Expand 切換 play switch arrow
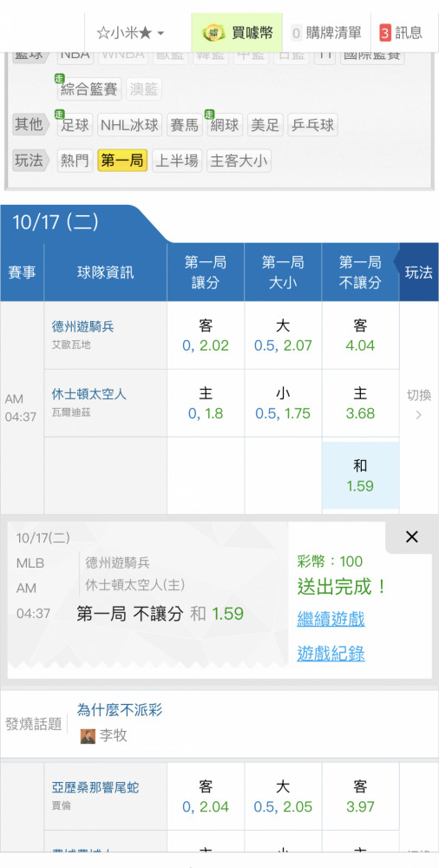Viewport: 439px width, 868px height. tap(418, 404)
